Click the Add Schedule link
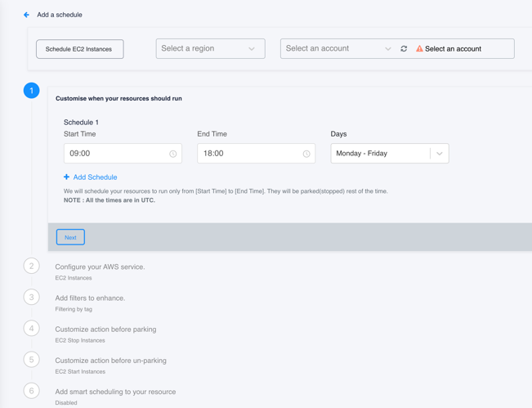The image size is (532, 408). point(95,177)
